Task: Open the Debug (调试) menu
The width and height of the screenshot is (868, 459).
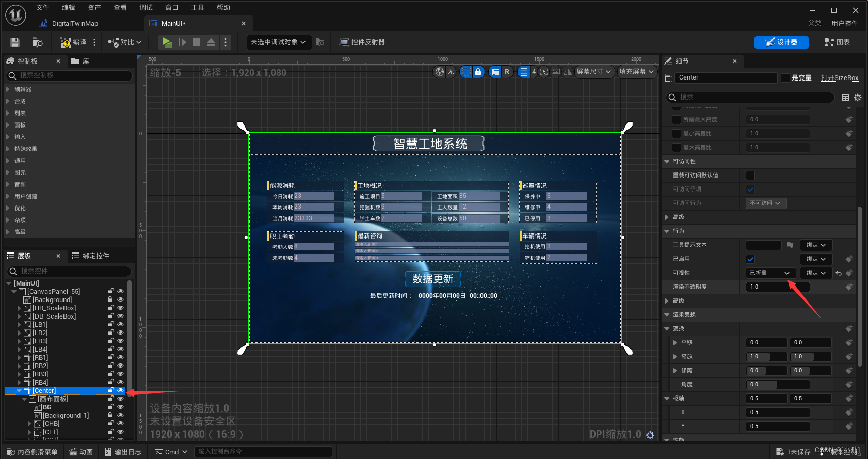Action: 146,8
